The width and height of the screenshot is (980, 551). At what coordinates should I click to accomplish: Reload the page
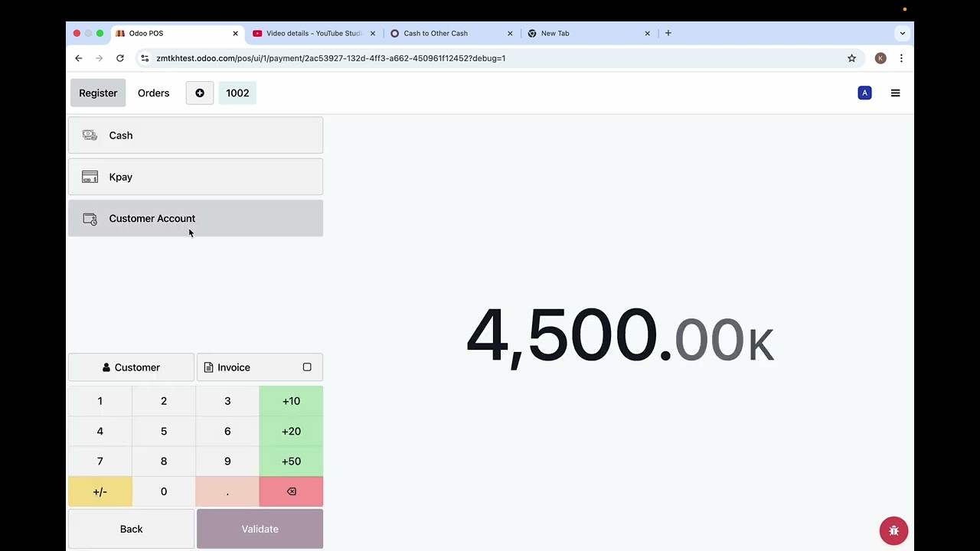(x=120, y=58)
